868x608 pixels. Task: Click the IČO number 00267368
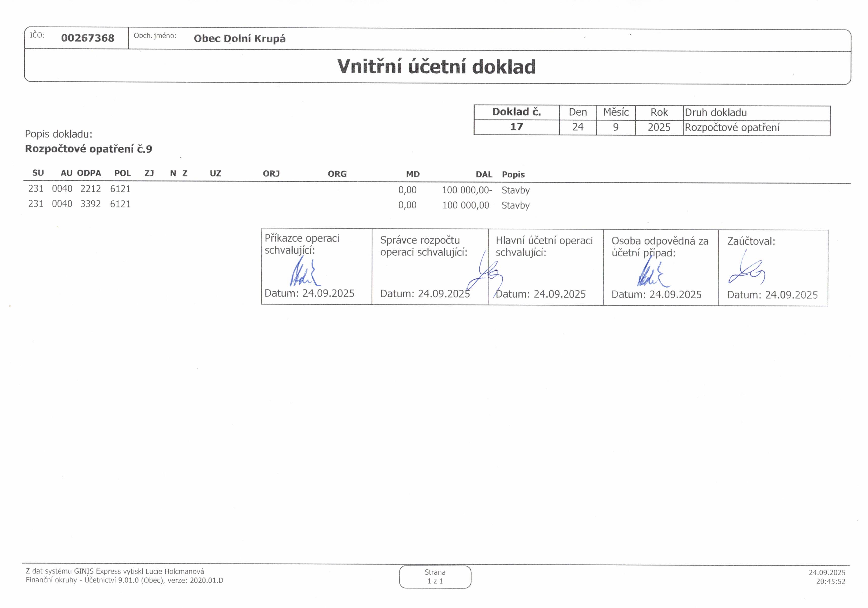pyautogui.click(x=88, y=38)
